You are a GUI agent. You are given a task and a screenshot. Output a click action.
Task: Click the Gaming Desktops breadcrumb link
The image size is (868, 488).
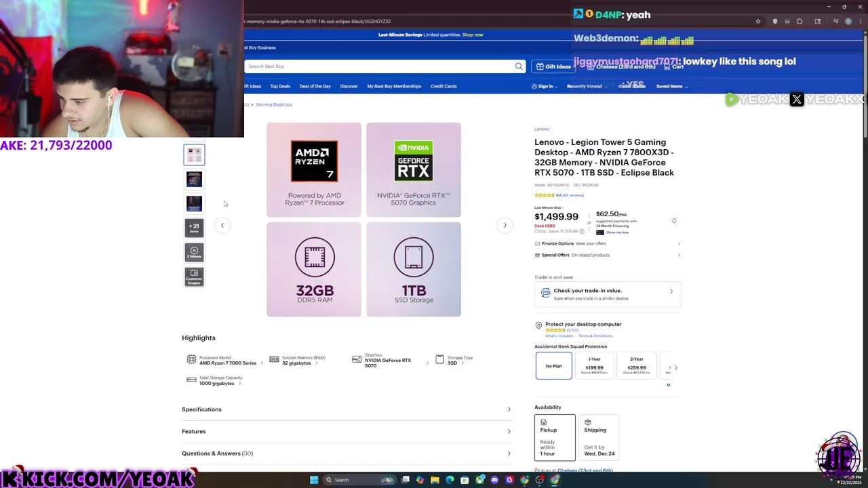point(274,104)
